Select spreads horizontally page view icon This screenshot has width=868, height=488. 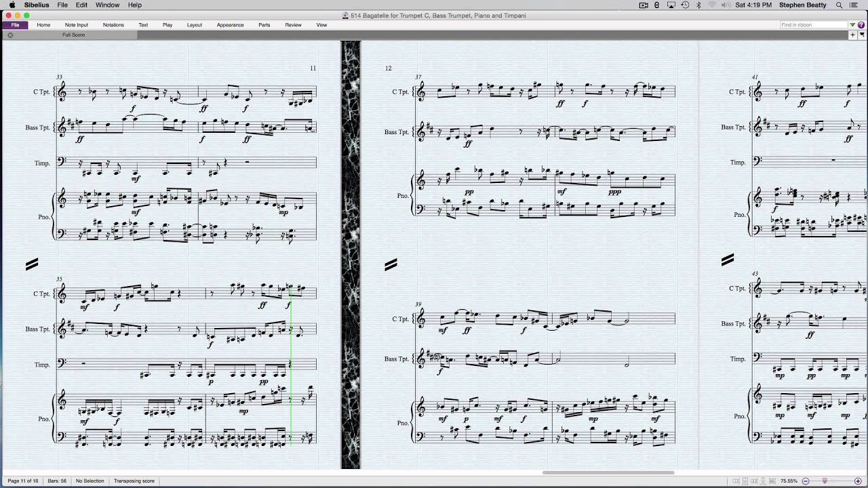click(736, 481)
